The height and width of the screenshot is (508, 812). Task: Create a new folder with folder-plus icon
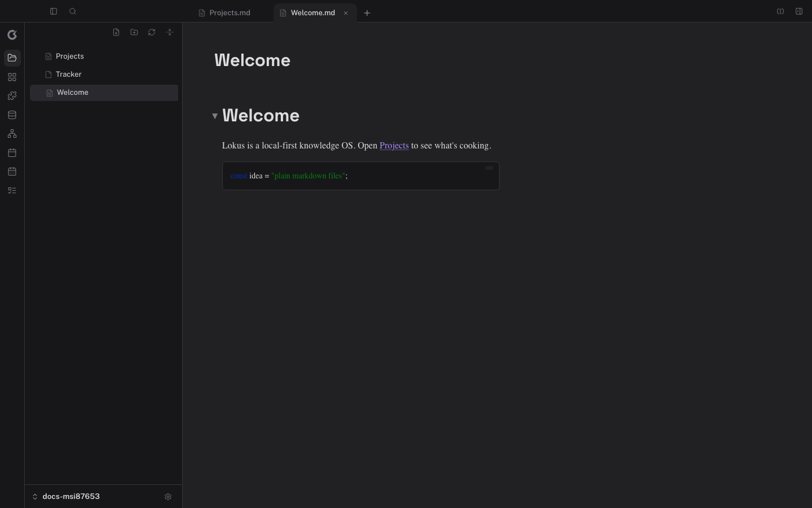pyautogui.click(x=134, y=32)
